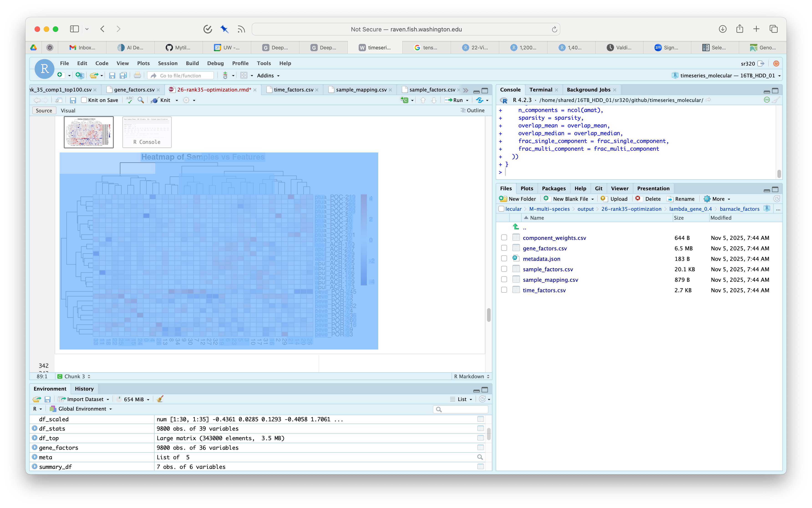Viewport: 812px width, 508px height.
Task: Click the print icon in the main toolbar
Action: point(137,76)
